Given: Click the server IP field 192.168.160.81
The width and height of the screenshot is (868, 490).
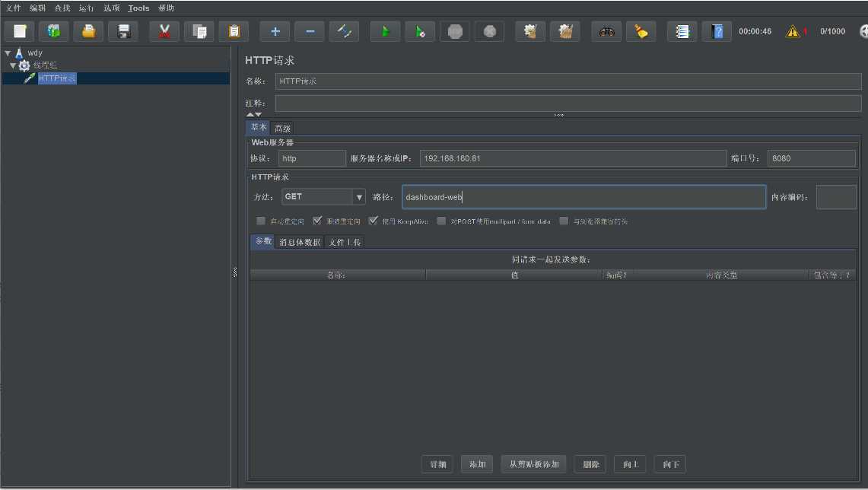Looking at the screenshot, I should (573, 158).
